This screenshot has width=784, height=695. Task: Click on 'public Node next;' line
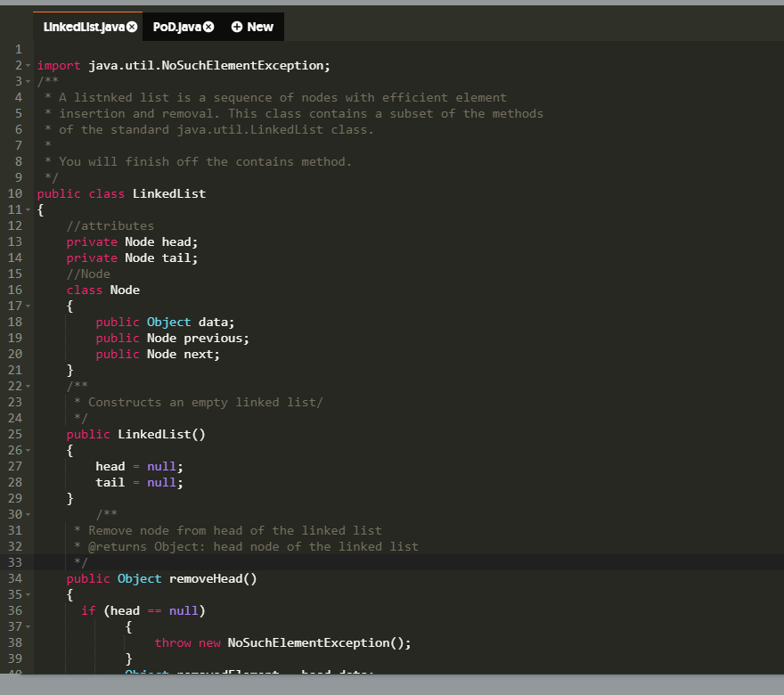(158, 354)
